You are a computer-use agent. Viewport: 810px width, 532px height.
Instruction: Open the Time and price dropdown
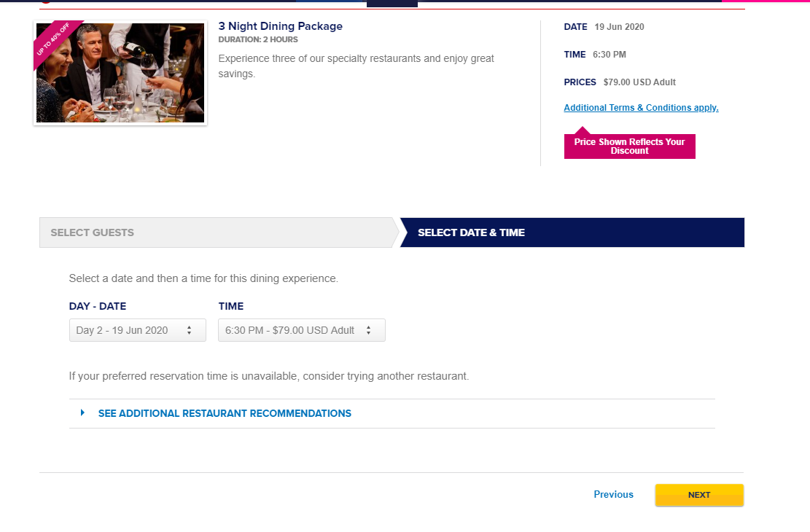tap(302, 330)
